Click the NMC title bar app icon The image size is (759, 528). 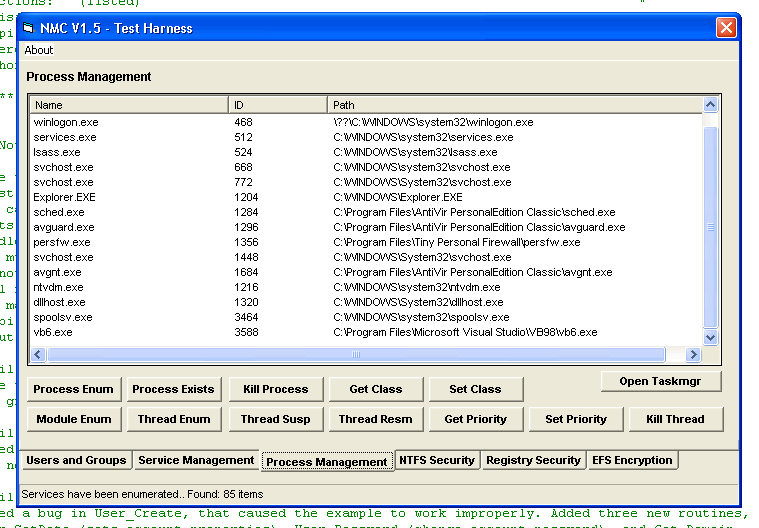point(28,28)
